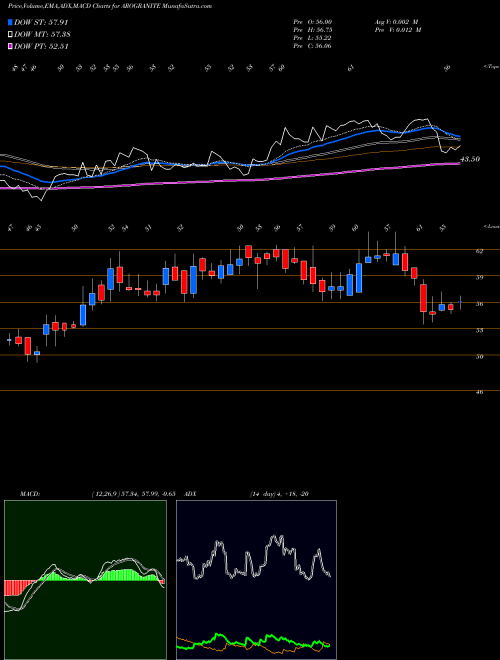
Task: Click the MACD: heading label
Action: point(29,494)
